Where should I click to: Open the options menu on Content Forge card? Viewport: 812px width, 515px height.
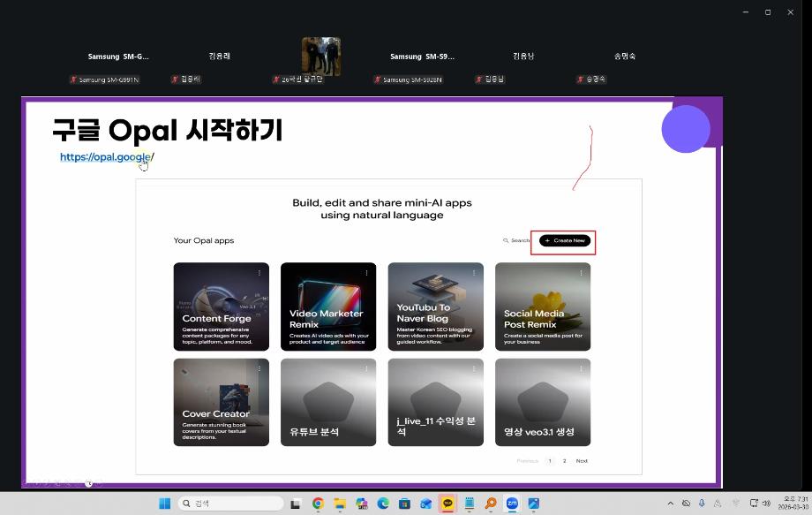[x=258, y=273]
